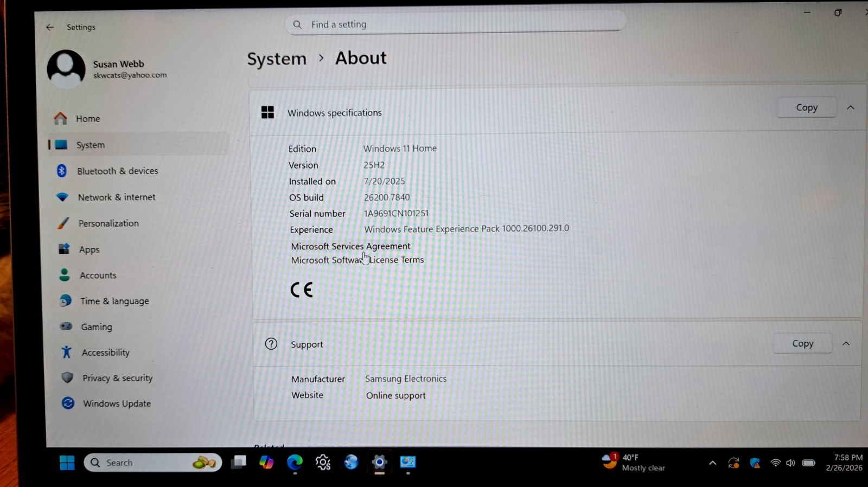Click the skwcats@yahoo.com account email

130,75
